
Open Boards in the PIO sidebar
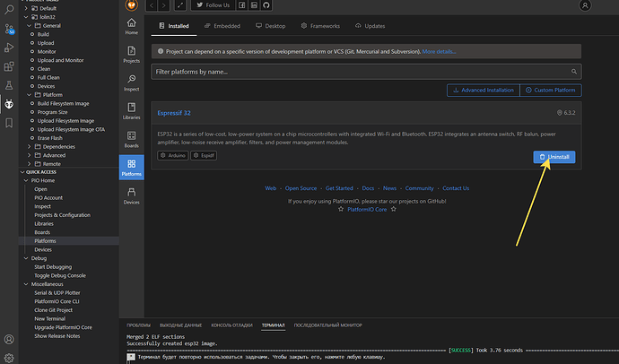(131, 139)
